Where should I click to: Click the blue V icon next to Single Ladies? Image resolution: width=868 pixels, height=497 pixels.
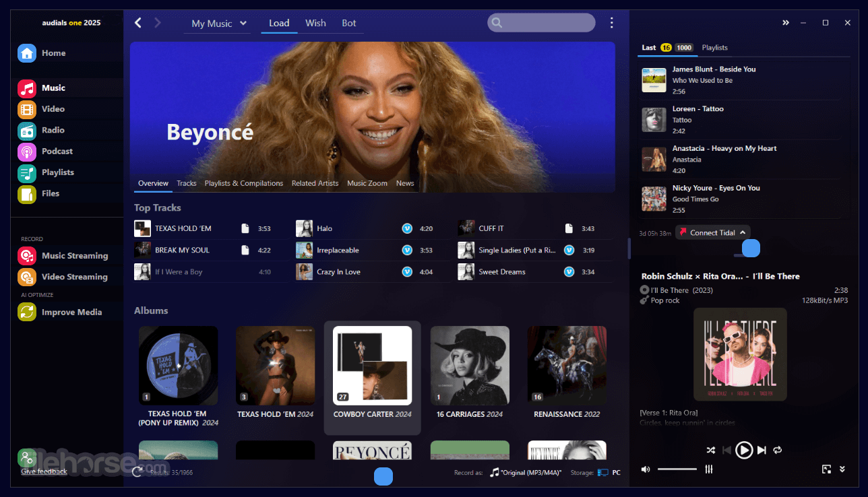point(569,250)
